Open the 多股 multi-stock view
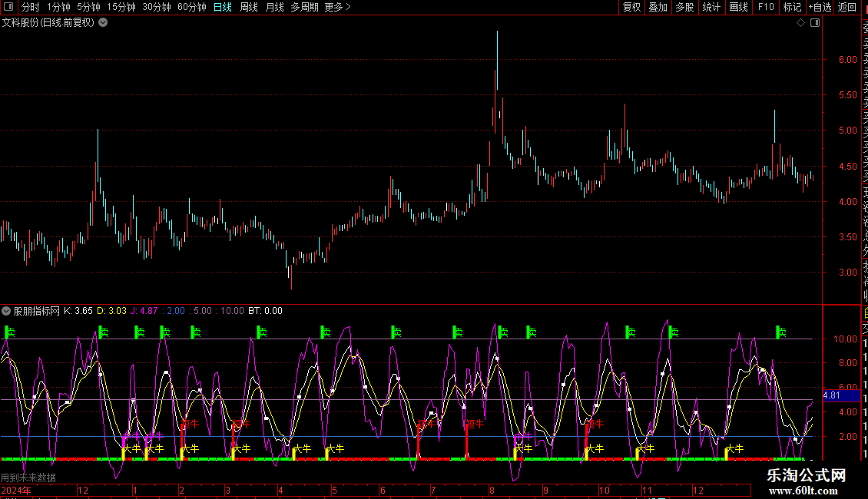The image size is (868, 499). point(684,7)
